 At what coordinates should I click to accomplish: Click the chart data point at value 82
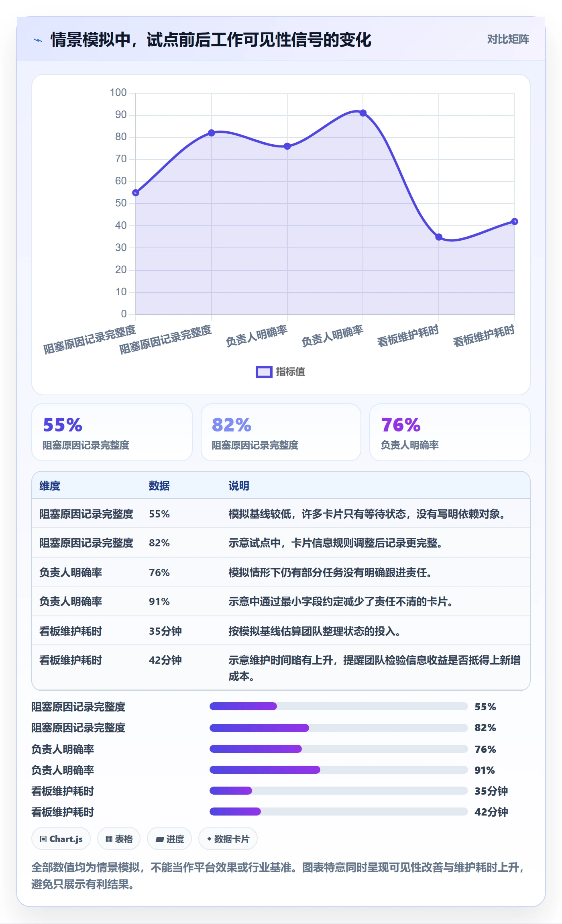click(212, 133)
